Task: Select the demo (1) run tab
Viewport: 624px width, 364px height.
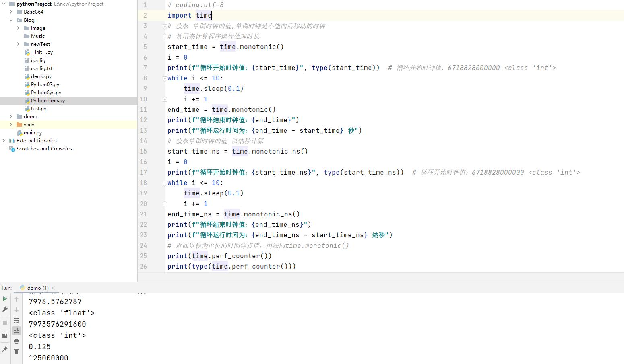Action: click(37, 288)
